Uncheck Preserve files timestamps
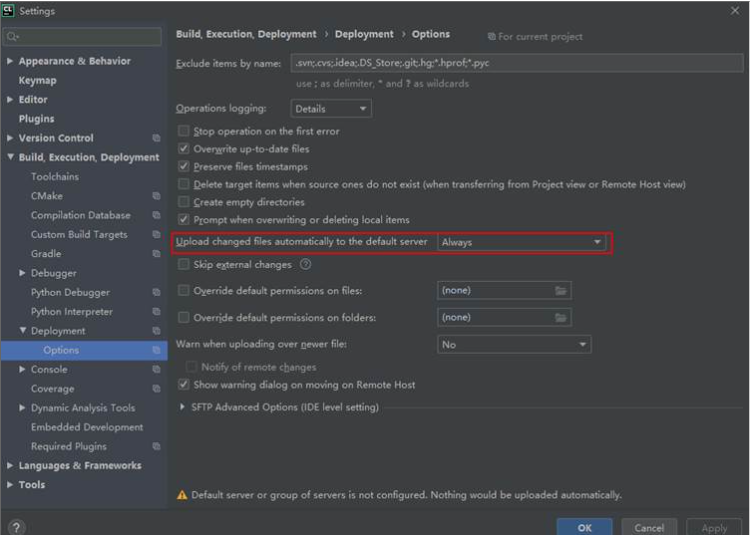This screenshot has height=535, width=750. pyautogui.click(x=183, y=167)
